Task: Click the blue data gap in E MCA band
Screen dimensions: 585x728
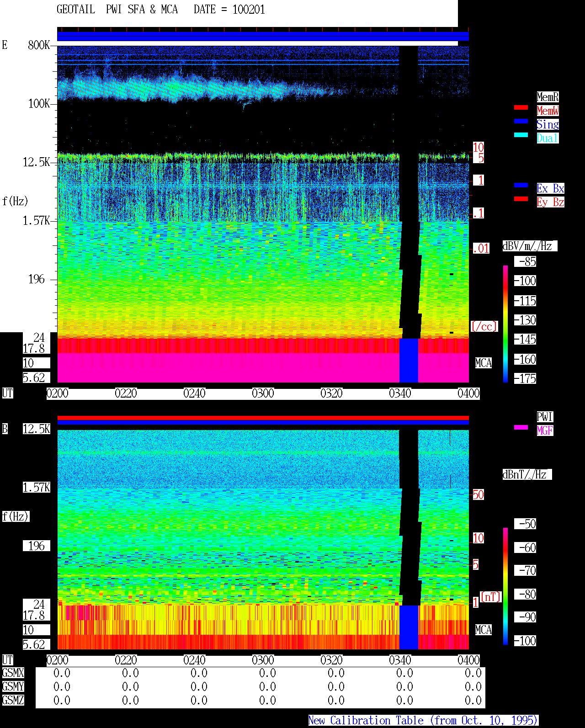Action: 409,361
